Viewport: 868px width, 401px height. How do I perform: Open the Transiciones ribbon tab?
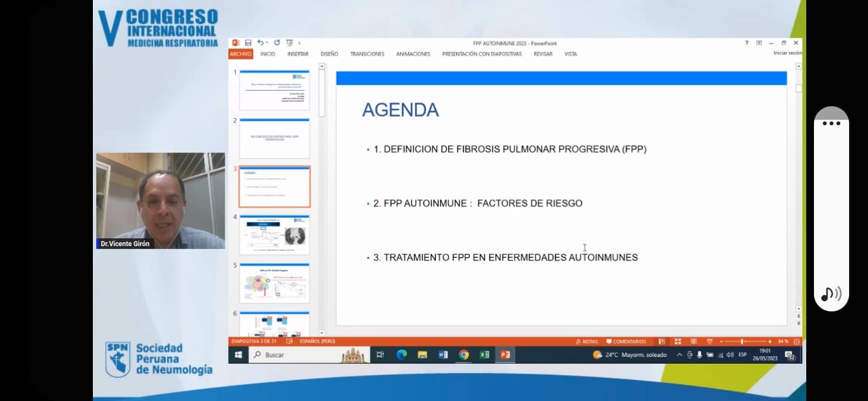367,54
